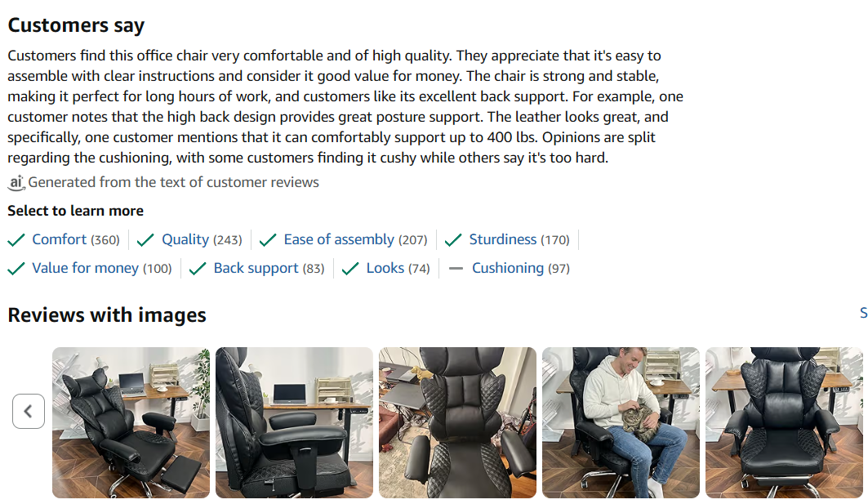The width and height of the screenshot is (868, 504).
Task: Select the Quality review topic
Action: pos(185,239)
